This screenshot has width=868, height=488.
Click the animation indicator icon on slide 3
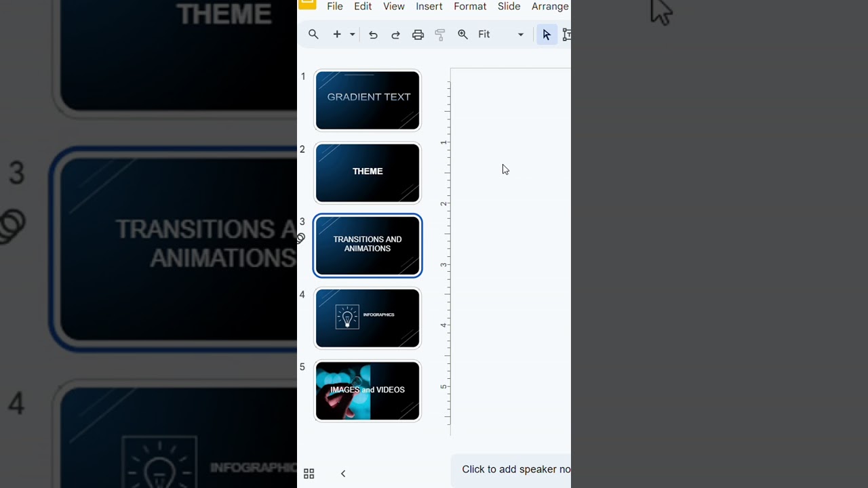301,238
